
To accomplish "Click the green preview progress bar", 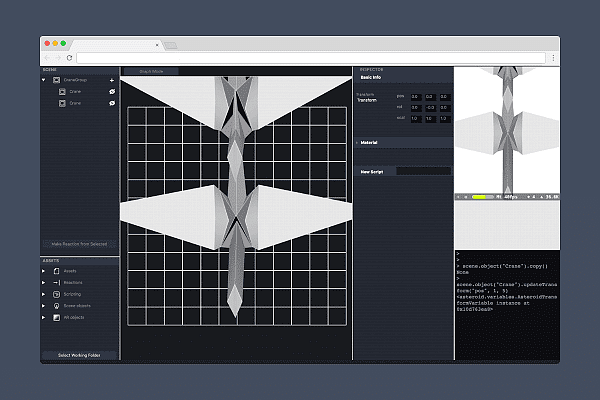I will pyautogui.click(x=479, y=197).
